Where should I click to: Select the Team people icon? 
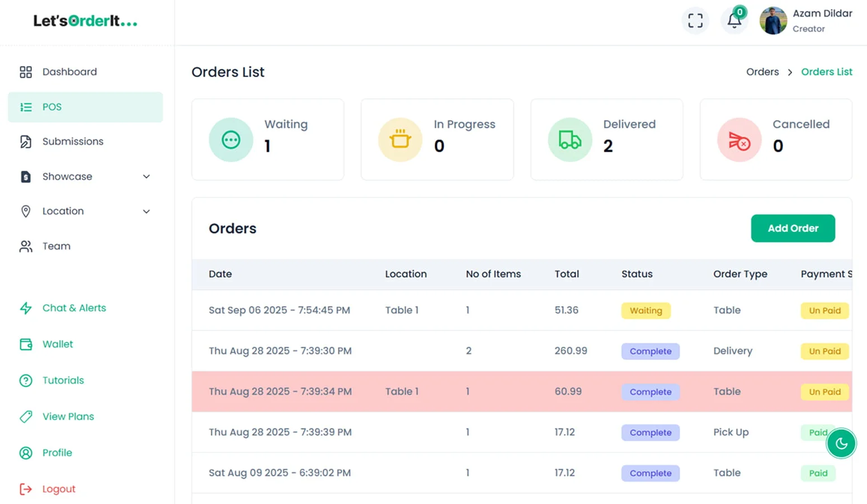click(x=26, y=246)
